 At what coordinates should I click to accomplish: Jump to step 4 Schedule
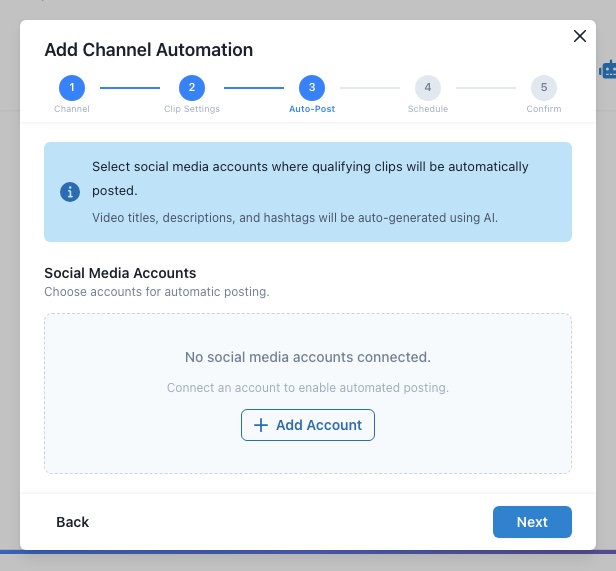428,88
